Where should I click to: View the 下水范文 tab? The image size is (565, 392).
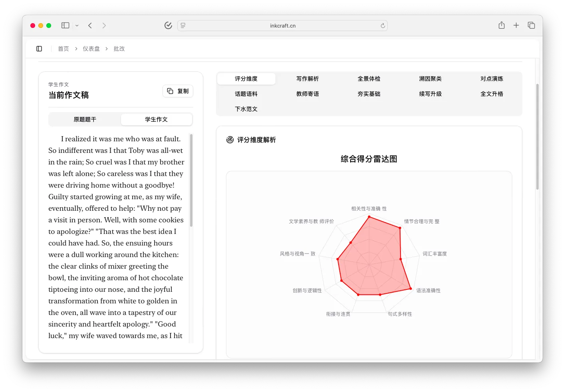pos(246,109)
